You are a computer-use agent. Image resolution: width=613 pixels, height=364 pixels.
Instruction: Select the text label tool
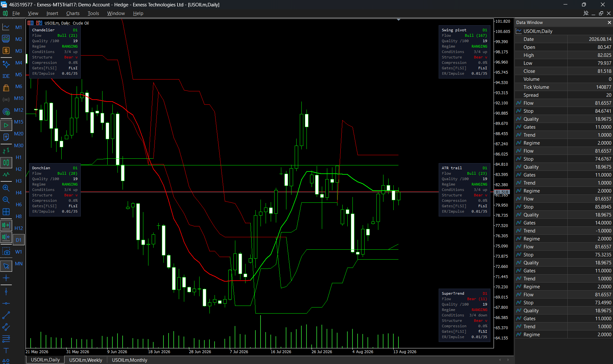pyautogui.click(x=6, y=351)
